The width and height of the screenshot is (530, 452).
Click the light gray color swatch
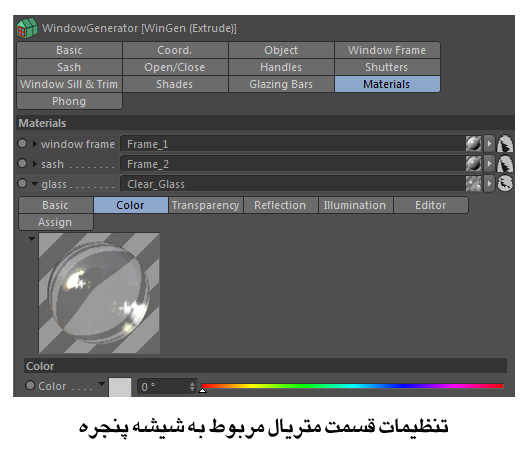[x=120, y=387]
